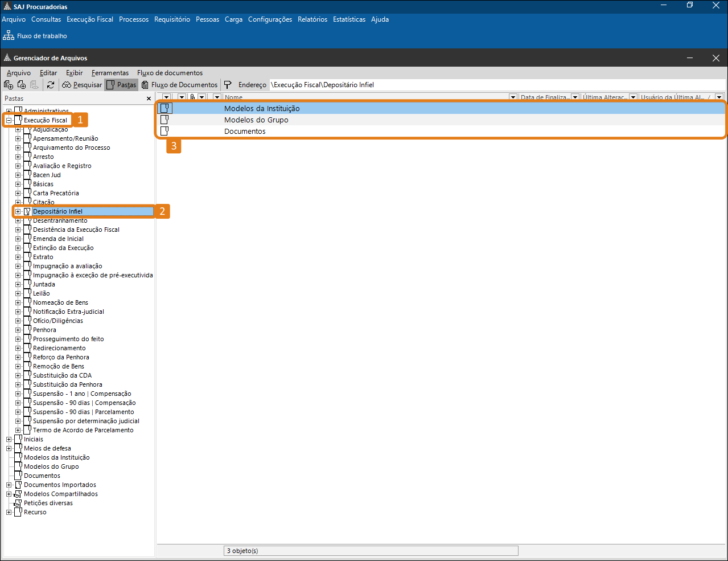
Task: Click the second add document toolbar icon
Action: [22, 85]
